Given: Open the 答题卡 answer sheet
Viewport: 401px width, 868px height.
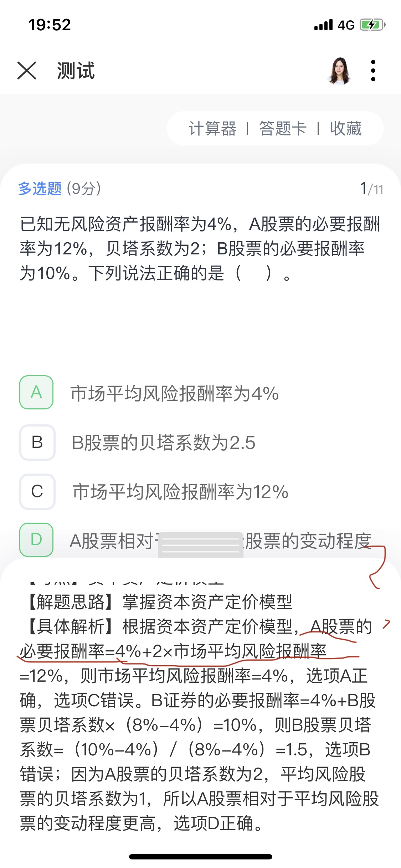Looking at the screenshot, I should click(x=283, y=129).
